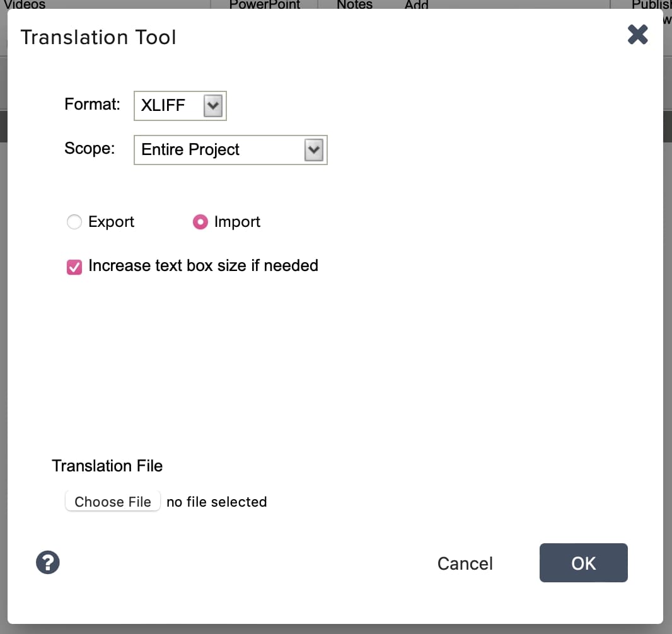Select the Import option
Screen dimensions: 672x634
point(200,222)
